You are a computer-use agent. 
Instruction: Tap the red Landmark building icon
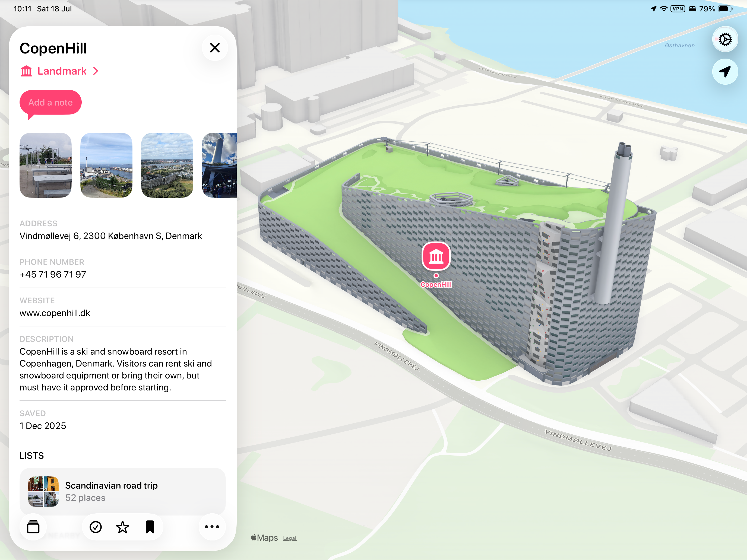(x=26, y=71)
